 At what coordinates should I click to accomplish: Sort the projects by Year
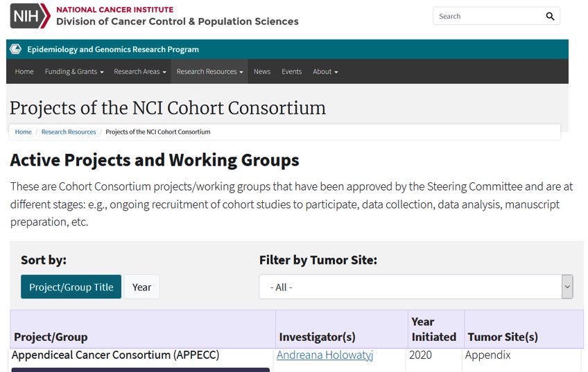pyautogui.click(x=141, y=287)
